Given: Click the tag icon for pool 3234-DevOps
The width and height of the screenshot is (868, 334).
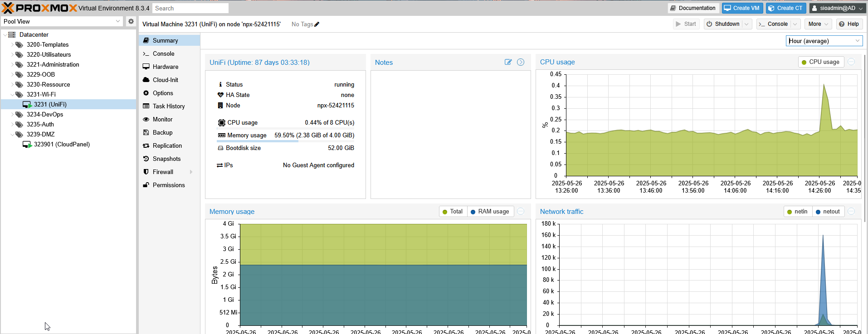Looking at the screenshot, I should tap(19, 115).
